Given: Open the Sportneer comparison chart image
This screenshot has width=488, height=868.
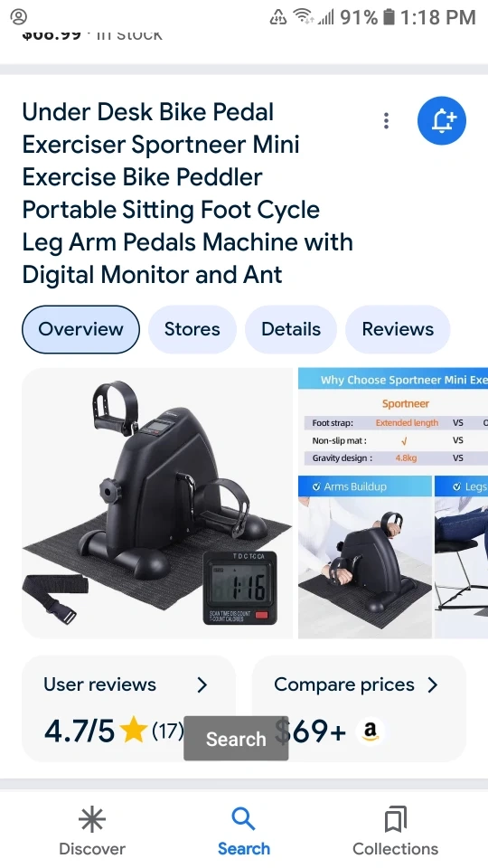Looking at the screenshot, I should pyautogui.click(x=393, y=418).
